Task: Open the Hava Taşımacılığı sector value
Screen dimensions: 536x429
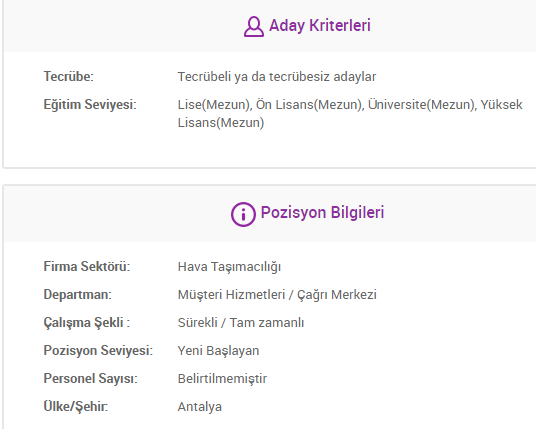Action: 229,267
